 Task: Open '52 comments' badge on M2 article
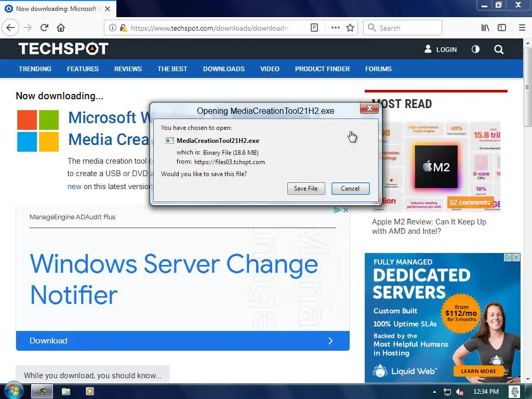point(470,203)
